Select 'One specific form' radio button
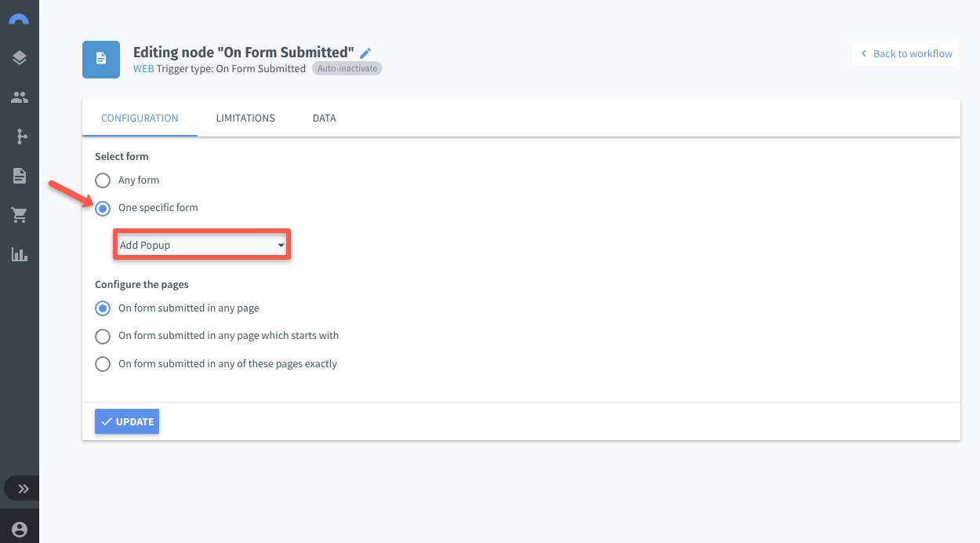This screenshot has width=980, height=543. pyautogui.click(x=103, y=209)
